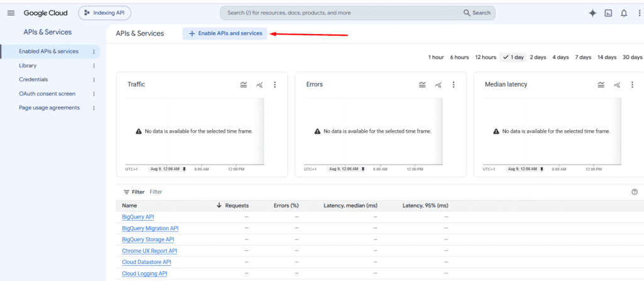Select the checked 1 day time range

click(x=513, y=57)
